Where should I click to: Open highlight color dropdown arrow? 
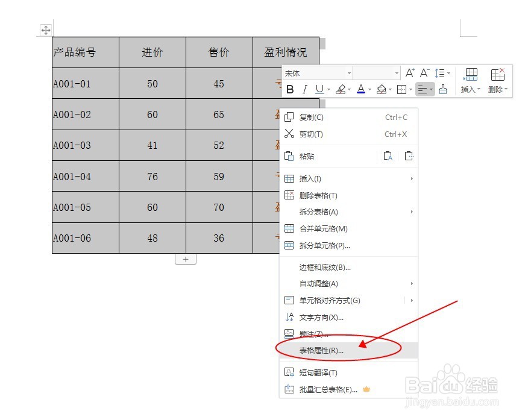[x=349, y=90]
